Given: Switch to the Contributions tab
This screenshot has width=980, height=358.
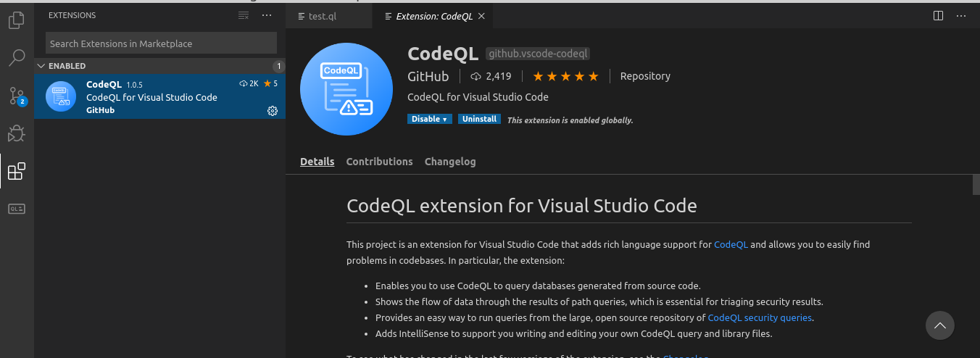Looking at the screenshot, I should tap(379, 162).
